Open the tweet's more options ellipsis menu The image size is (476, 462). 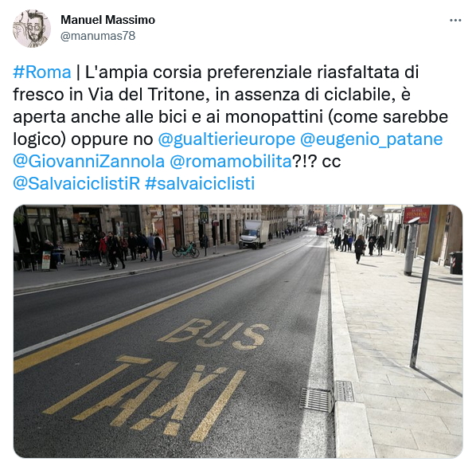[x=455, y=21]
